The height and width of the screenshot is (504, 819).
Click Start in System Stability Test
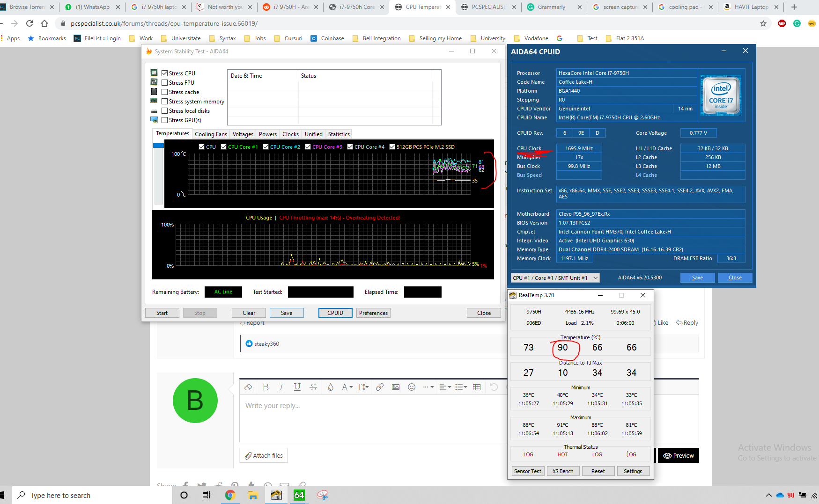162,313
